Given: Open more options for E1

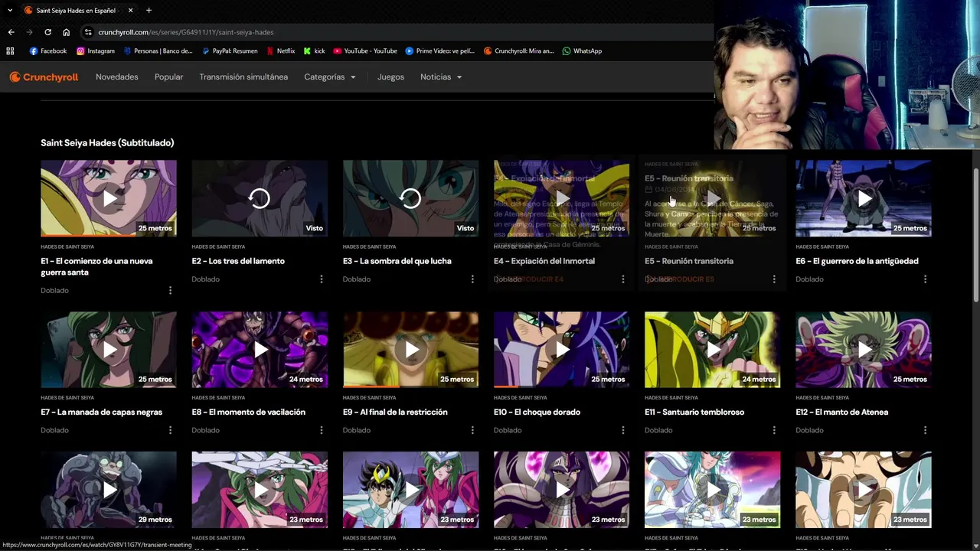Looking at the screenshot, I should pyautogui.click(x=170, y=291).
